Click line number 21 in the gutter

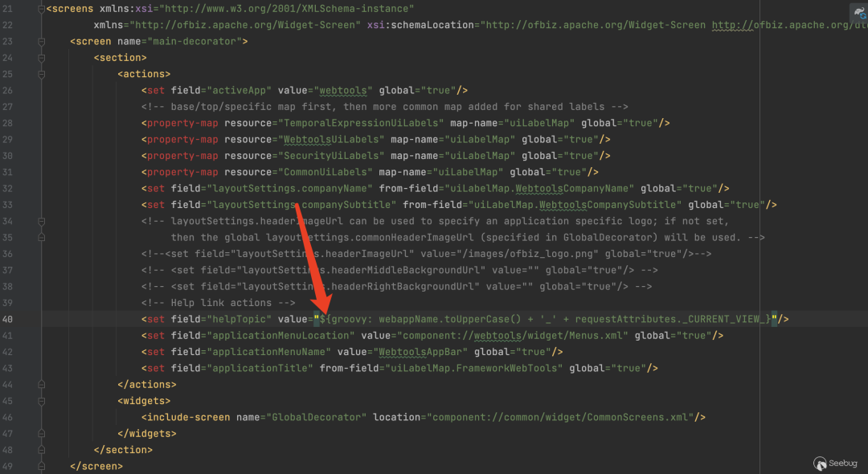click(7, 9)
